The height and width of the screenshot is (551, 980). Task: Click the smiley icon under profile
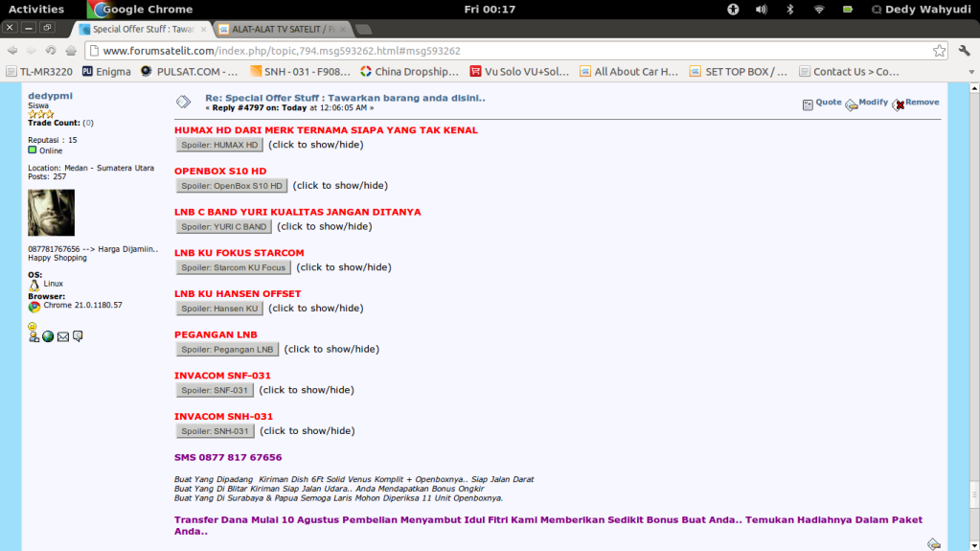[33, 326]
